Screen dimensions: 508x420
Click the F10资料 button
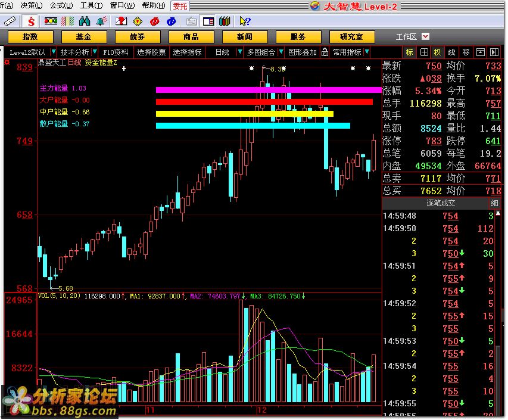click(116, 52)
